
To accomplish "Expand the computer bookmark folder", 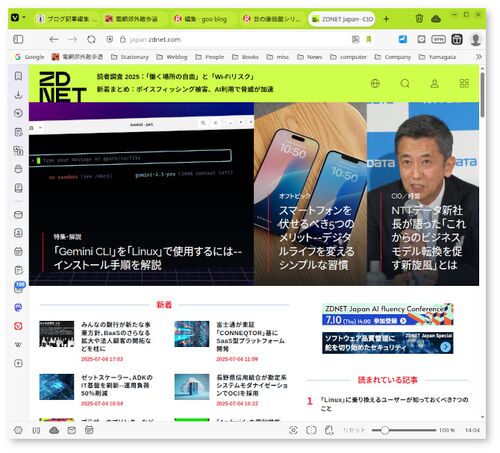I will [x=348, y=57].
